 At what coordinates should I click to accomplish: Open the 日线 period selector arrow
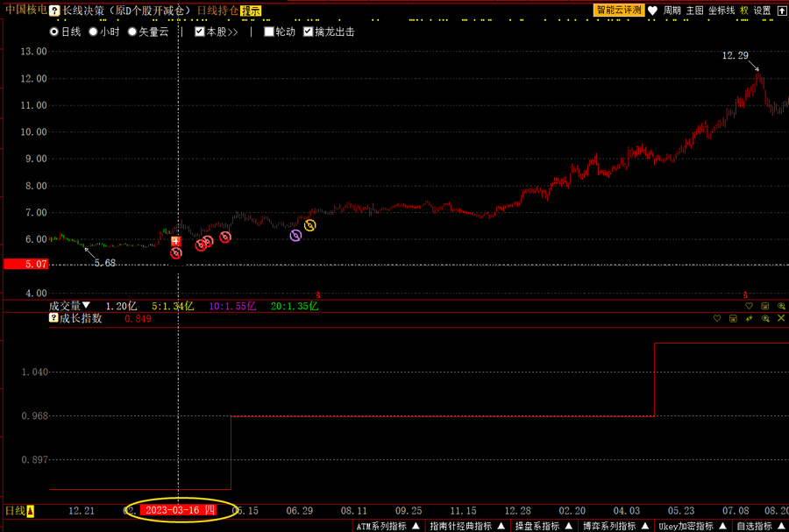point(30,511)
